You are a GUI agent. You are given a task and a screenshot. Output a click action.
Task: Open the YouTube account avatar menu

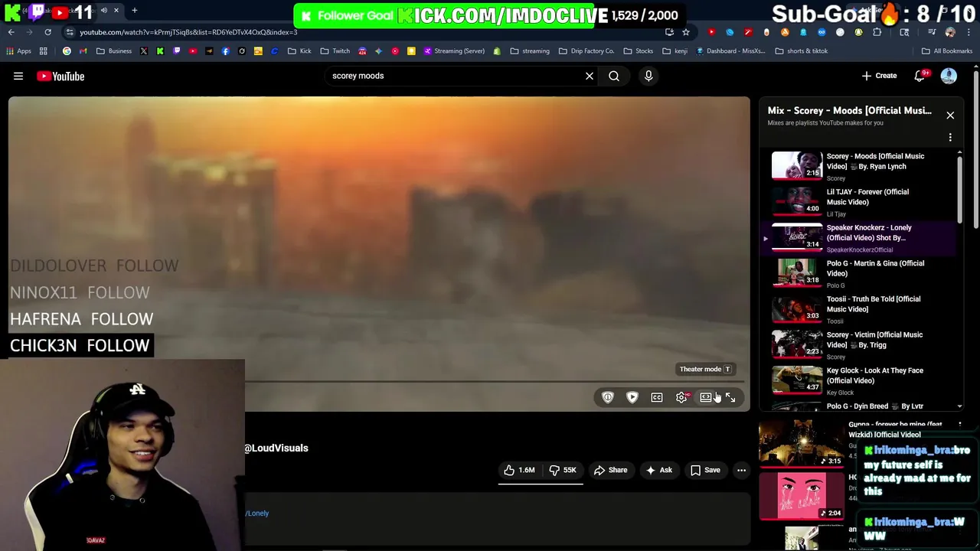point(949,76)
